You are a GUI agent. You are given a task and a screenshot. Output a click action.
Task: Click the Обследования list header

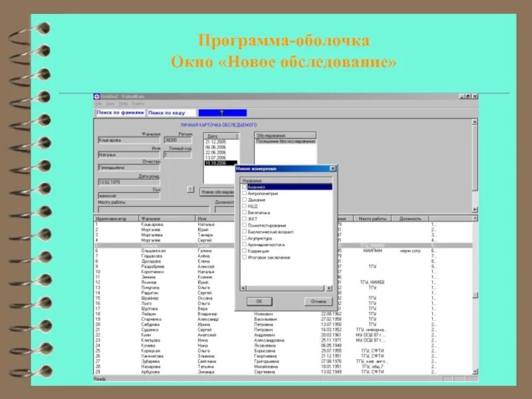285,136
